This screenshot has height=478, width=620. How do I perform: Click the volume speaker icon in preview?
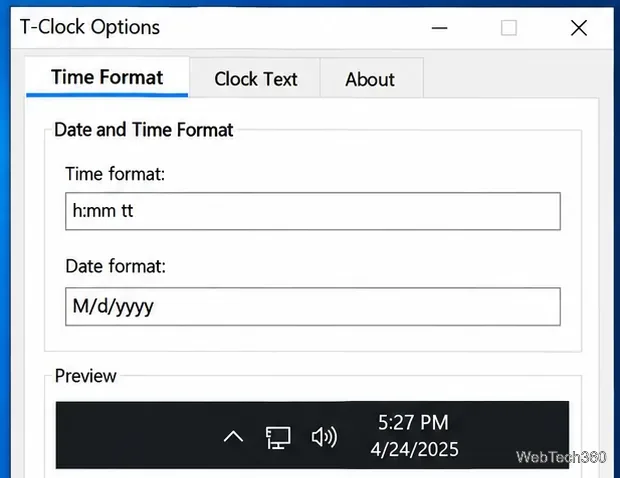coord(324,437)
